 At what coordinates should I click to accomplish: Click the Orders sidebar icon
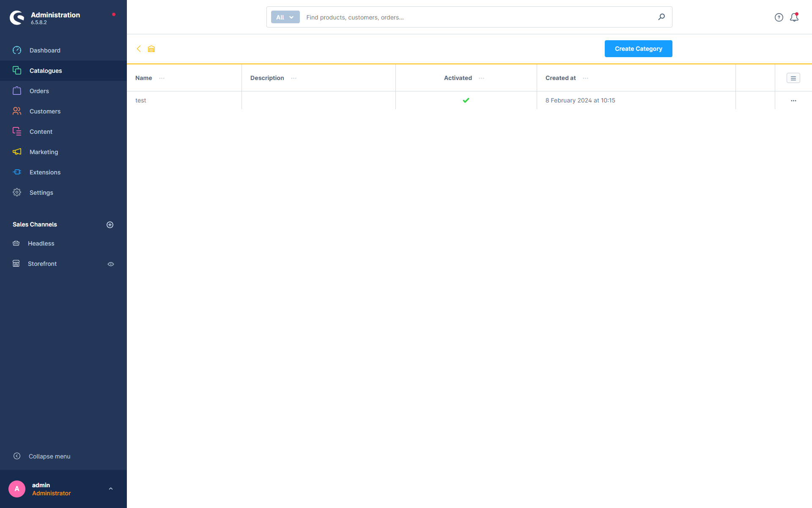(x=16, y=91)
